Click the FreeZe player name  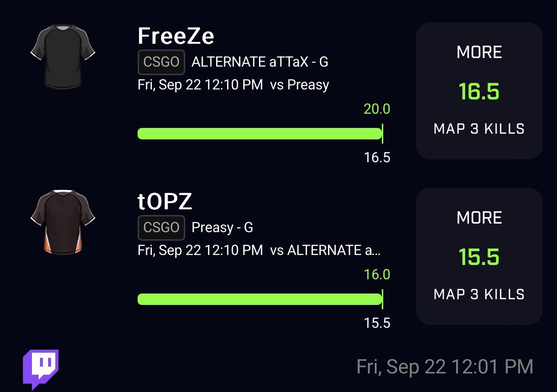click(x=176, y=36)
